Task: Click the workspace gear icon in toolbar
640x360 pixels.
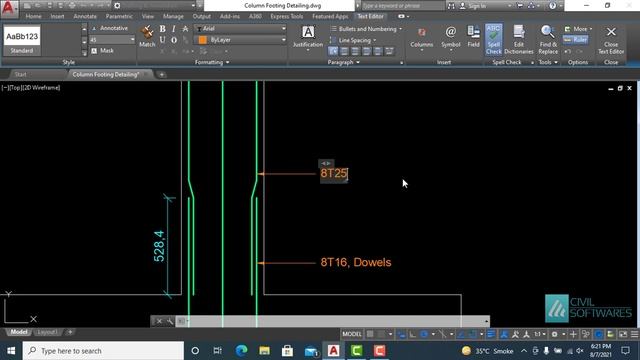Action: click(x=117, y=6)
